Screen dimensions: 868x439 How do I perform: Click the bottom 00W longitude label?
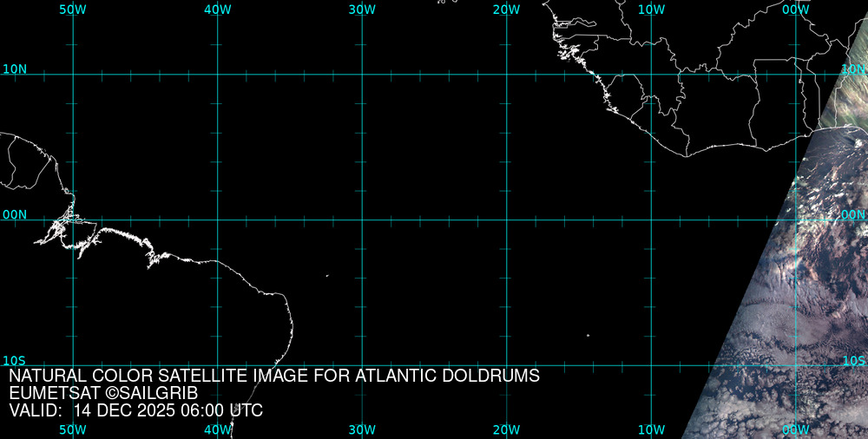pyautogui.click(x=796, y=429)
